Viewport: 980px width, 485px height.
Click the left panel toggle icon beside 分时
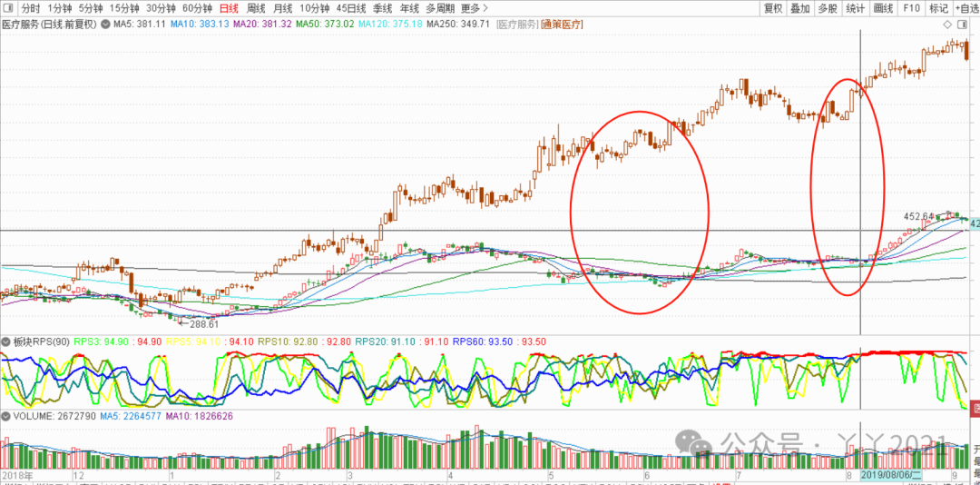(x=9, y=8)
